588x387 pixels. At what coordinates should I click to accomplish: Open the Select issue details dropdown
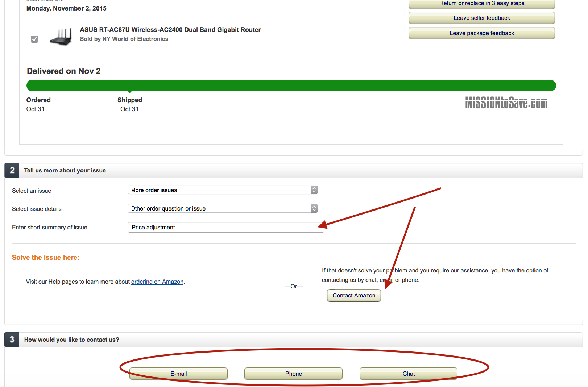pyautogui.click(x=222, y=208)
